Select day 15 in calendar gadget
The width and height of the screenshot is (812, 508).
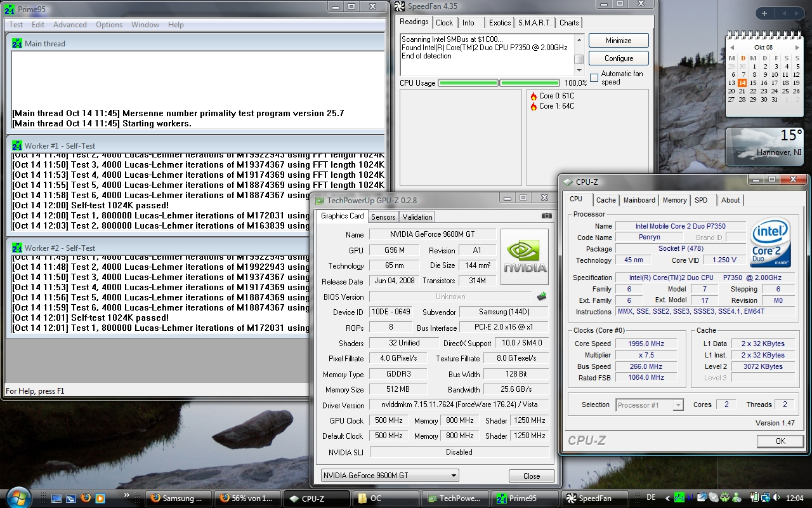(754, 83)
